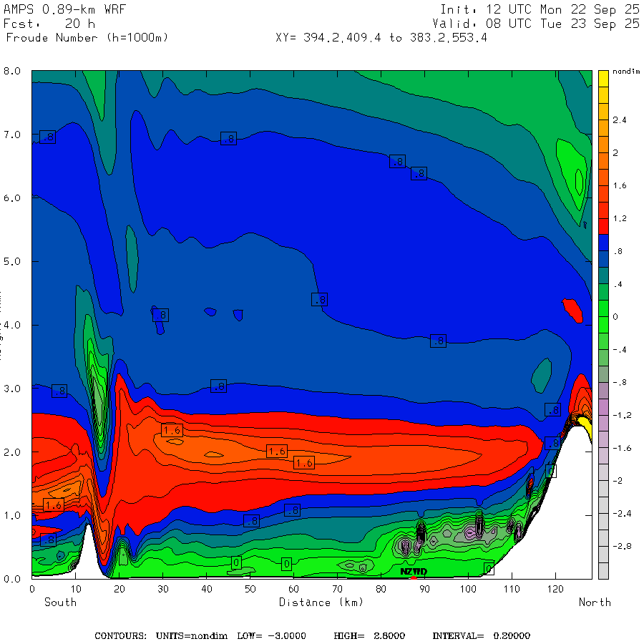Click the '4.0' height axis tick label
Screen dimensions: 644x644
point(12,325)
